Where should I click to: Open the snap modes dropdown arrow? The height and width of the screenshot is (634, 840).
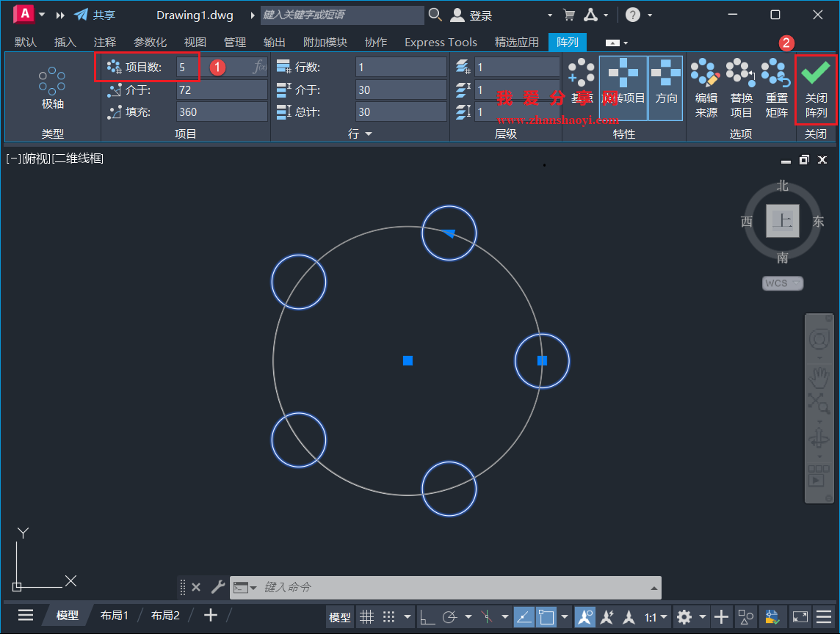coord(407,616)
